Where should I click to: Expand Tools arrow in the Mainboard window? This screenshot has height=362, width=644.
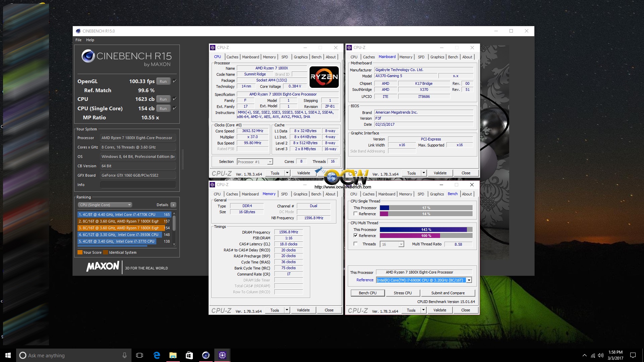[424, 173]
